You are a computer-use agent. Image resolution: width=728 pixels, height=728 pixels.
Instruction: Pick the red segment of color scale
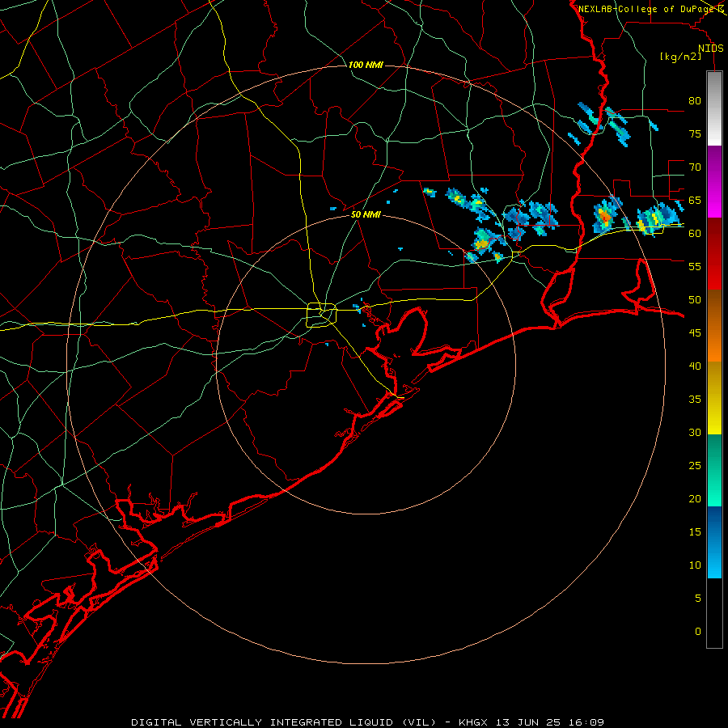click(x=714, y=253)
